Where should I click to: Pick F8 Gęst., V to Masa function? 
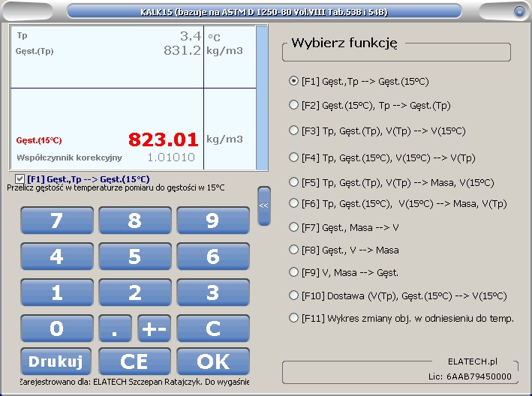click(x=344, y=250)
